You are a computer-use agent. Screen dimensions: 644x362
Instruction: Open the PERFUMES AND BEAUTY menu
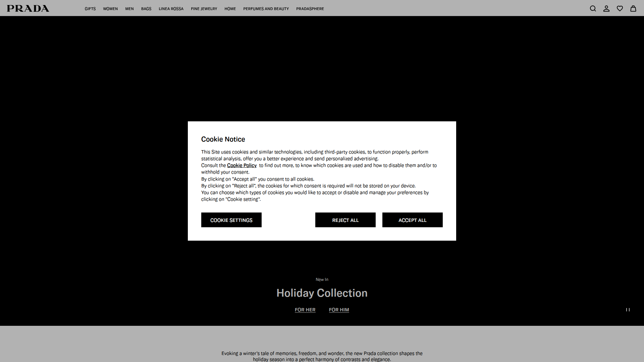(266, 8)
